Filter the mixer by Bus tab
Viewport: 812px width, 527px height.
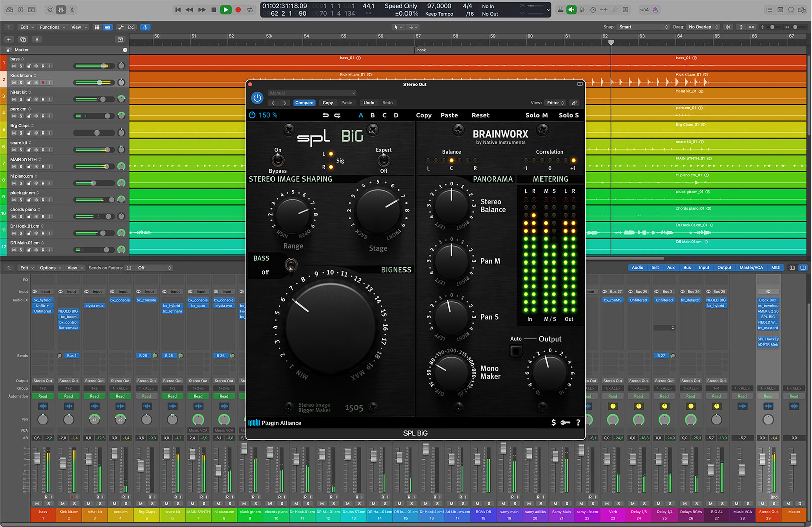[687, 268]
